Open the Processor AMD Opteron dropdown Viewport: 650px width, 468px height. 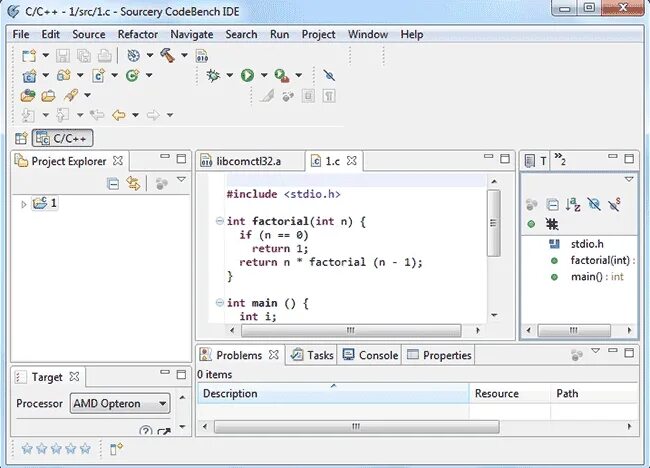120,403
